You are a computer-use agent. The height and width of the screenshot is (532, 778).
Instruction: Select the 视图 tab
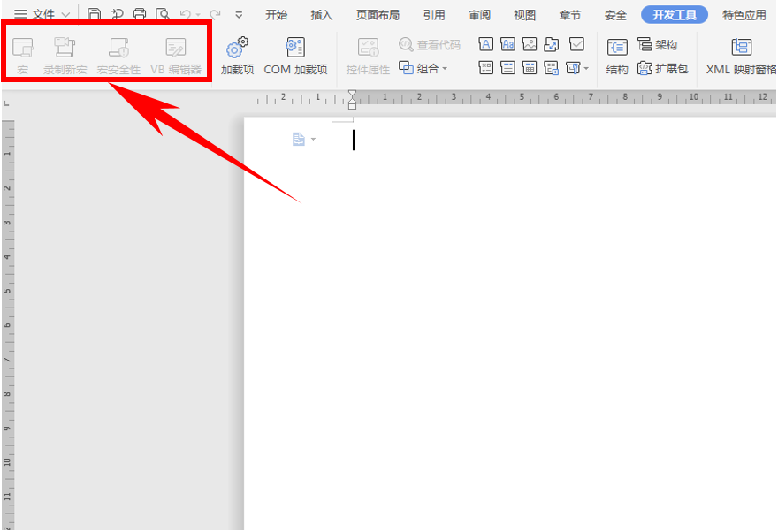(524, 15)
